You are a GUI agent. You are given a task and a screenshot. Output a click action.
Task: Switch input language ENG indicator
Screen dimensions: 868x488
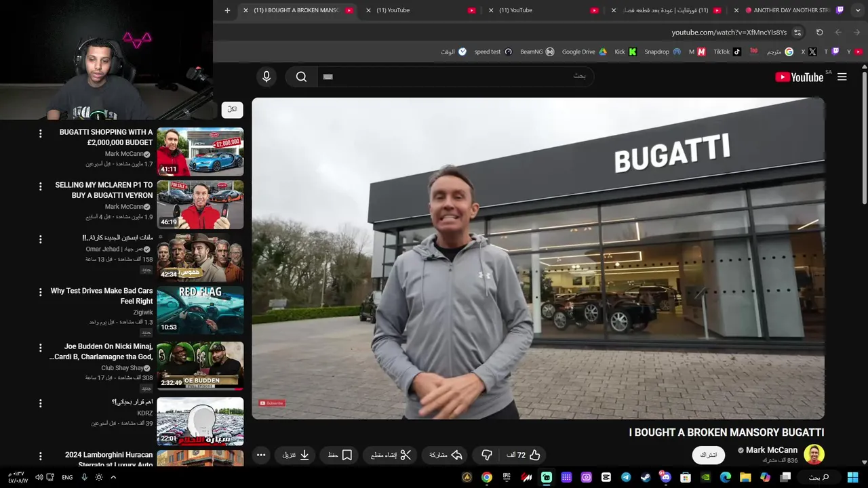point(67,477)
